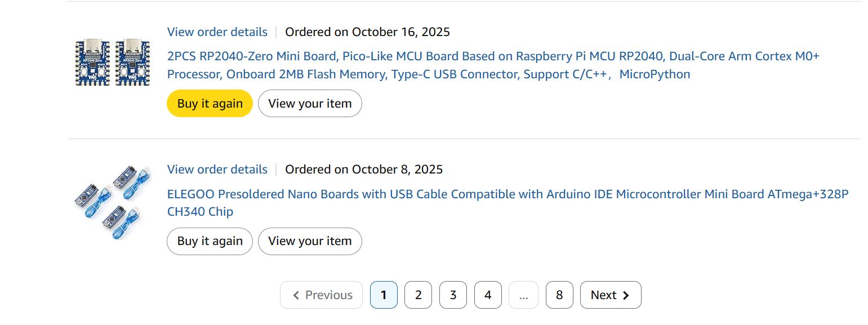View your item for the RP2040-Zero order
Image resolution: width=868 pixels, height=325 pixels.
[310, 104]
